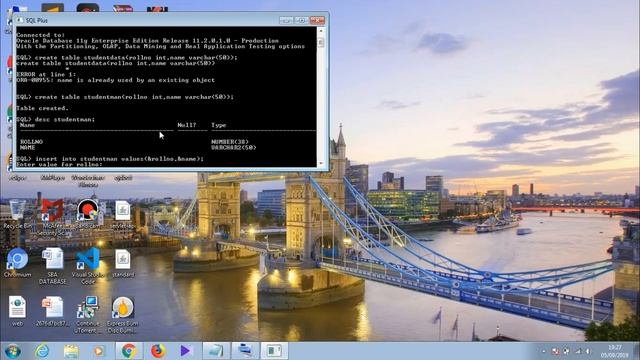Switch to Google Chrome in the taskbar

pos(129,351)
